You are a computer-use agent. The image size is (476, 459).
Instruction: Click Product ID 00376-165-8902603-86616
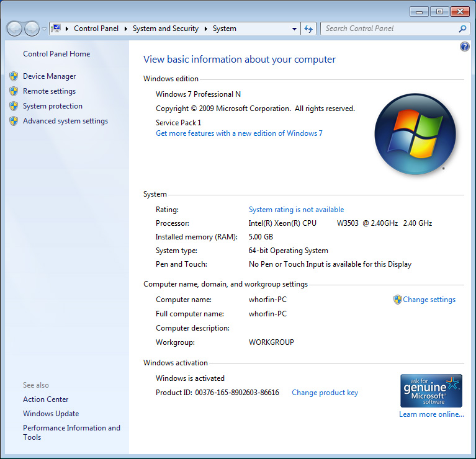(217, 393)
